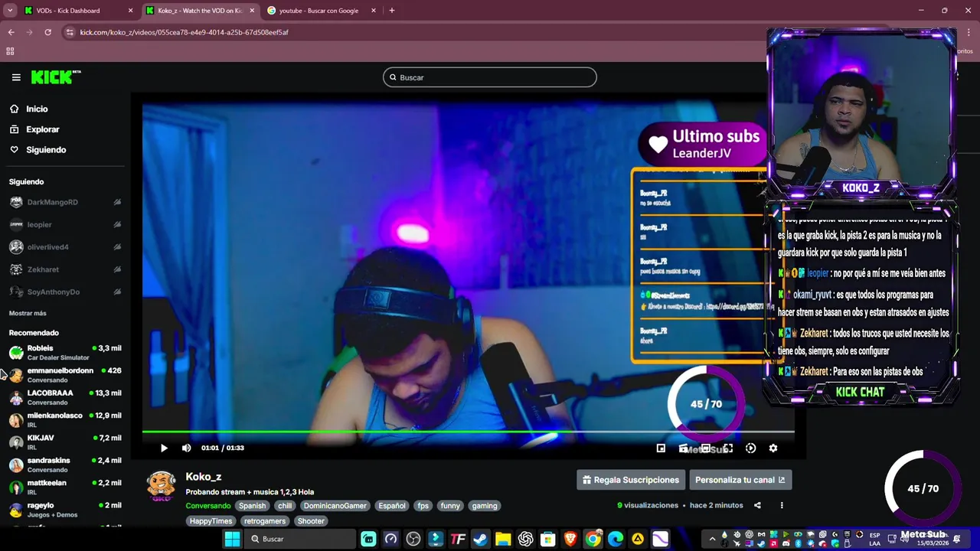Click the Conversando category link
Image resolution: width=980 pixels, height=551 pixels.
coord(207,506)
